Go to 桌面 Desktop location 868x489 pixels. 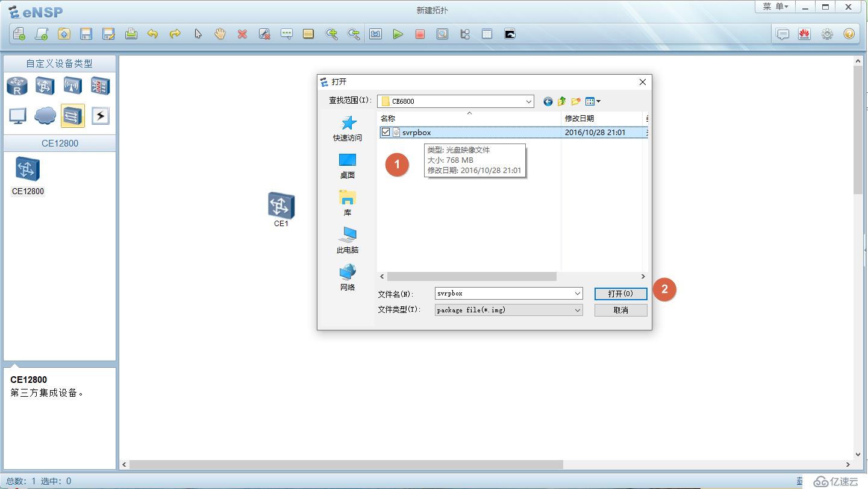pyautogui.click(x=348, y=166)
